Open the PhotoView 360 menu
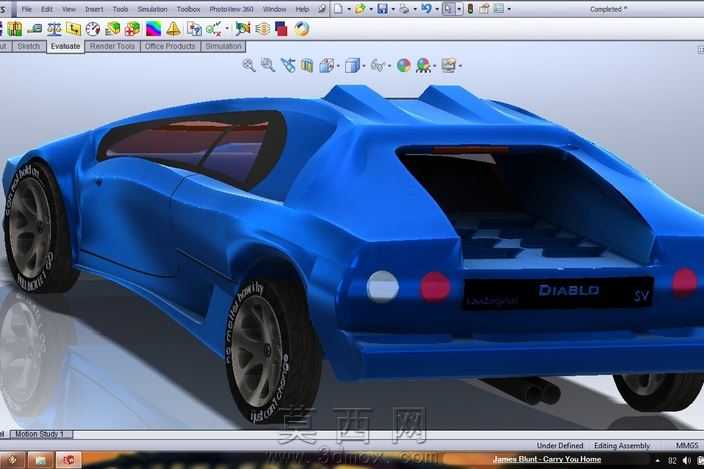 (x=231, y=9)
